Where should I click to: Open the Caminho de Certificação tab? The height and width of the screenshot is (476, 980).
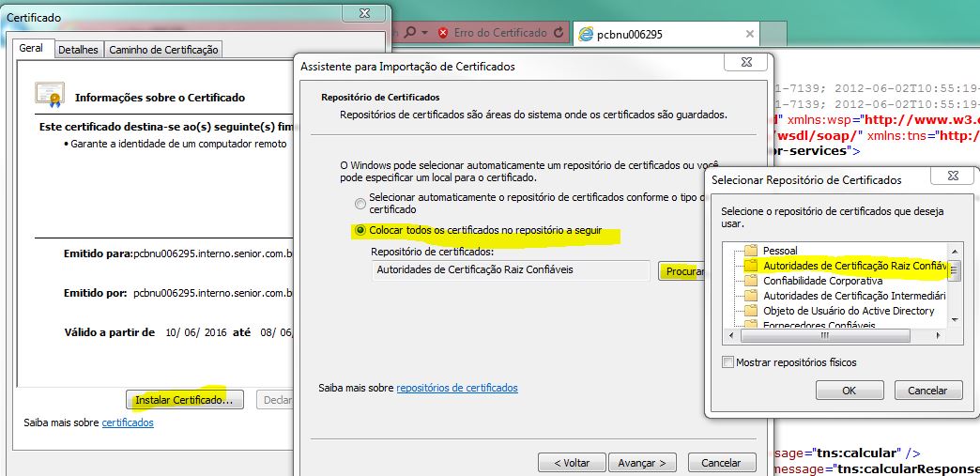coord(163,50)
